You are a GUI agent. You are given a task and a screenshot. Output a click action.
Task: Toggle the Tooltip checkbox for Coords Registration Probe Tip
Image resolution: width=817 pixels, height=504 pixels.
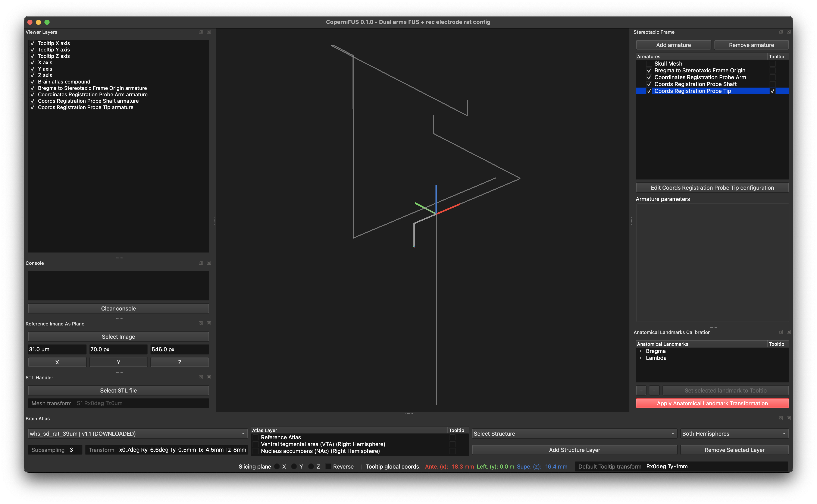[x=772, y=91]
